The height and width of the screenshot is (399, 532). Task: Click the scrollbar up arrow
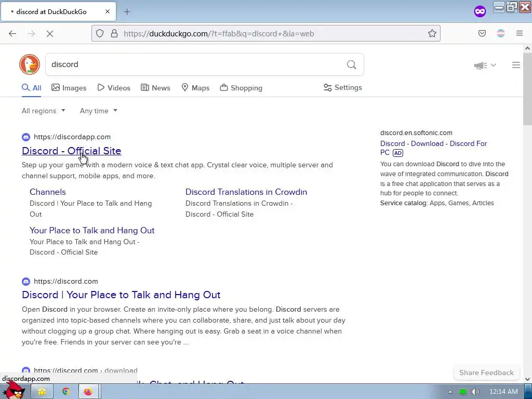(527, 48)
